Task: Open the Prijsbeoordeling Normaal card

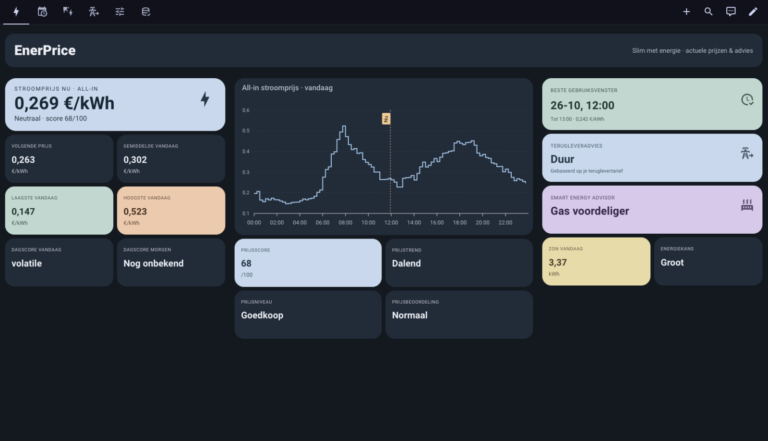Action: pos(459,315)
